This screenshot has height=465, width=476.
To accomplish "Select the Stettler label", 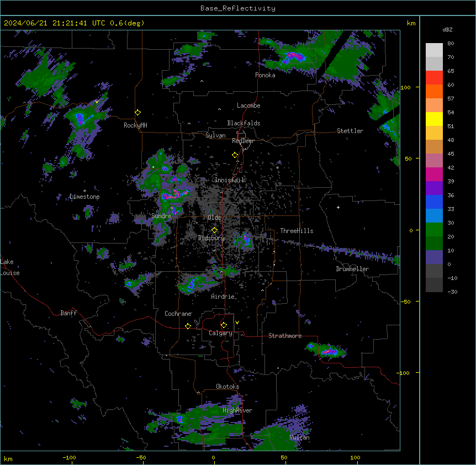I will point(350,131).
